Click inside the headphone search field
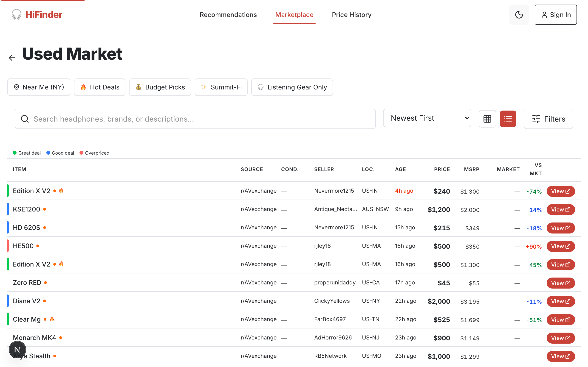The height and width of the screenshot is (367, 588). 170,119
